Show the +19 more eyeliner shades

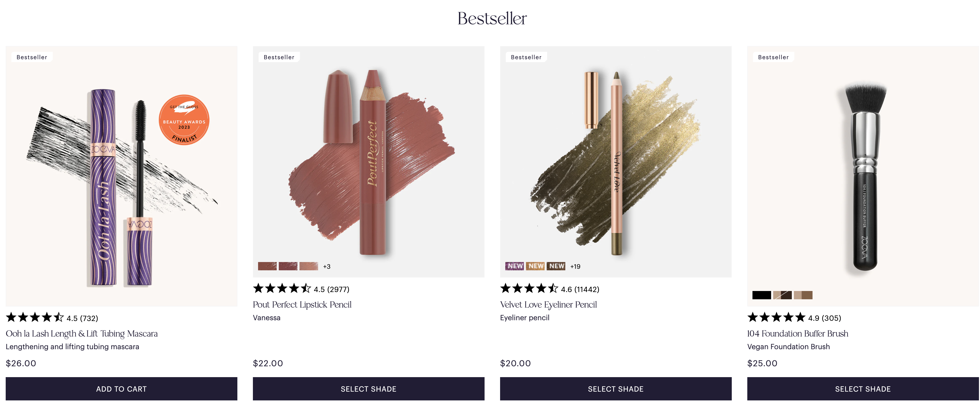tap(575, 266)
